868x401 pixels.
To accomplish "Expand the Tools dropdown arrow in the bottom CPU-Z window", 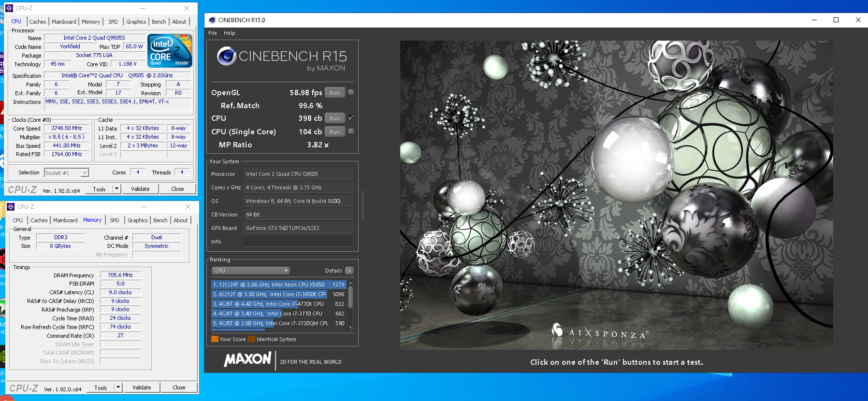I will click(118, 387).
